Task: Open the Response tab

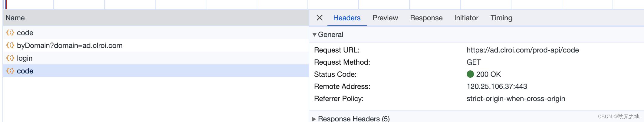Action: coord(426,18)
